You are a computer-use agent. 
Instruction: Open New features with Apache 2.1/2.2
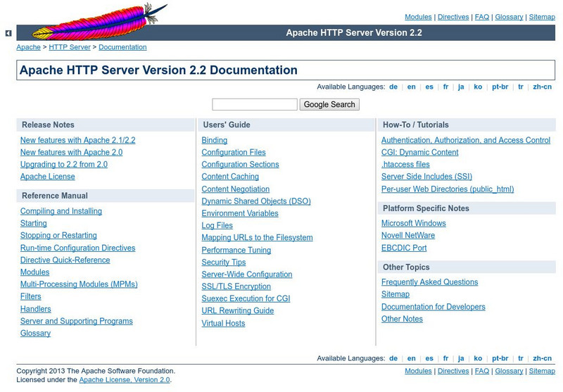pyautogui.click(x=78, y=140)
